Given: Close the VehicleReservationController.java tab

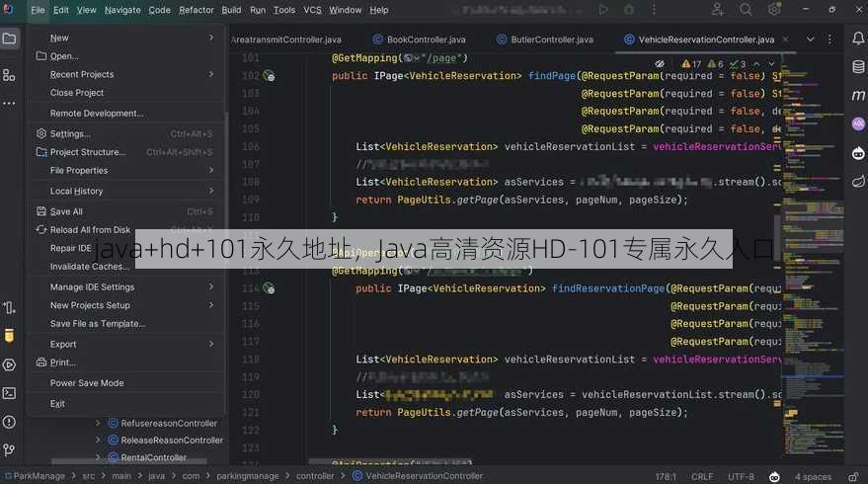Looking at the screenshot, I should [785, 40].
